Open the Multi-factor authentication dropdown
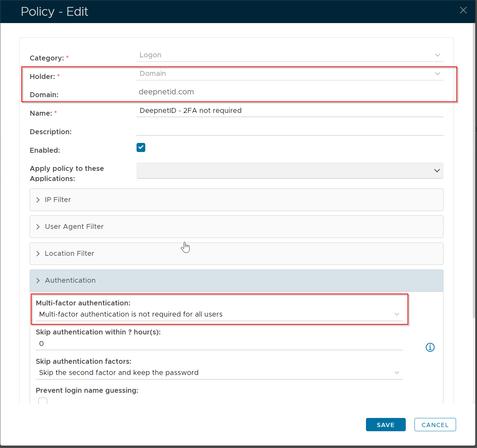477x448 pixels. (219, 314)
